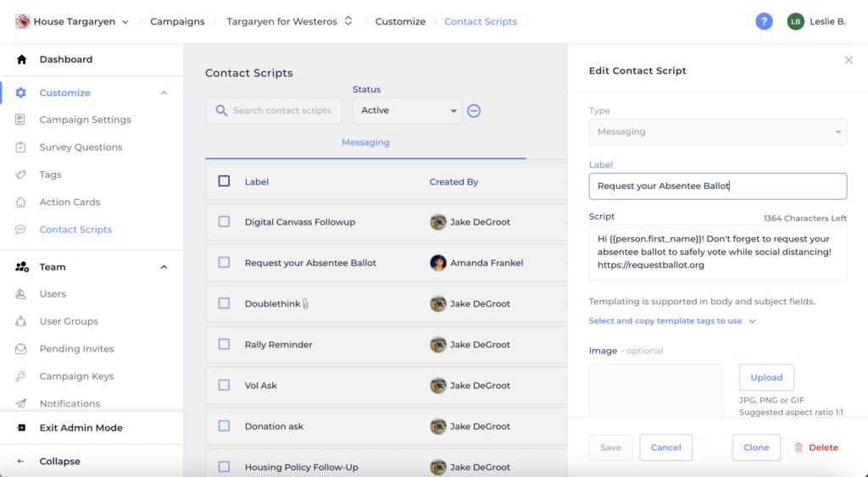Sort by the Created By column header
Image resolution: width=868 pixels, height=477 pixels.
(453, 181)
